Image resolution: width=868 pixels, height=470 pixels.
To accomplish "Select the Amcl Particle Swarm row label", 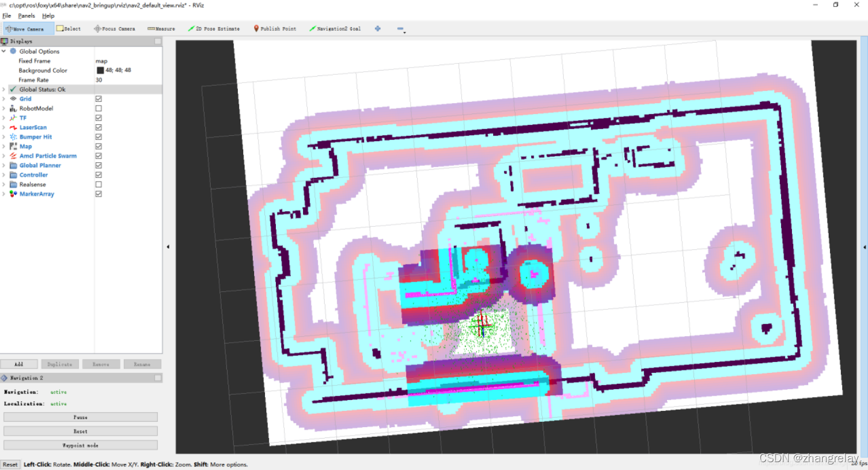I will pos(48,156).
